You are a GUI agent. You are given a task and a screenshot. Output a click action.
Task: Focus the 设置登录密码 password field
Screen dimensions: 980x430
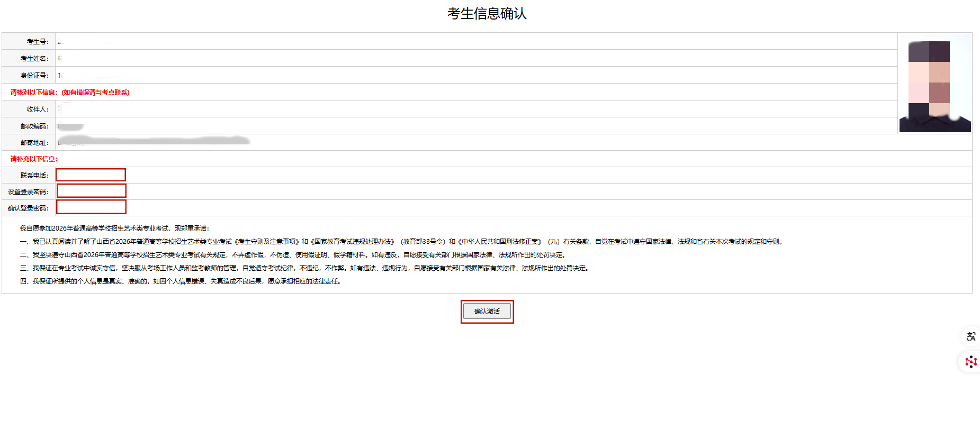(92, 191)
